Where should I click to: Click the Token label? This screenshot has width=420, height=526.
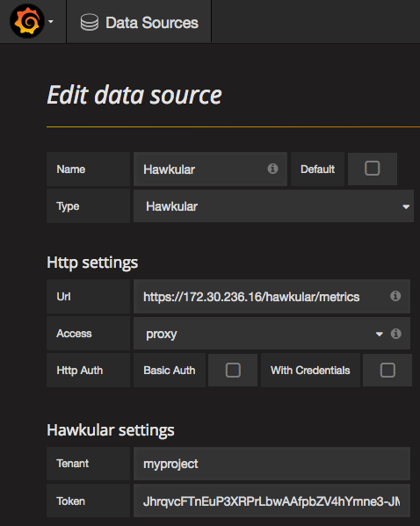(x=71, y=501)
